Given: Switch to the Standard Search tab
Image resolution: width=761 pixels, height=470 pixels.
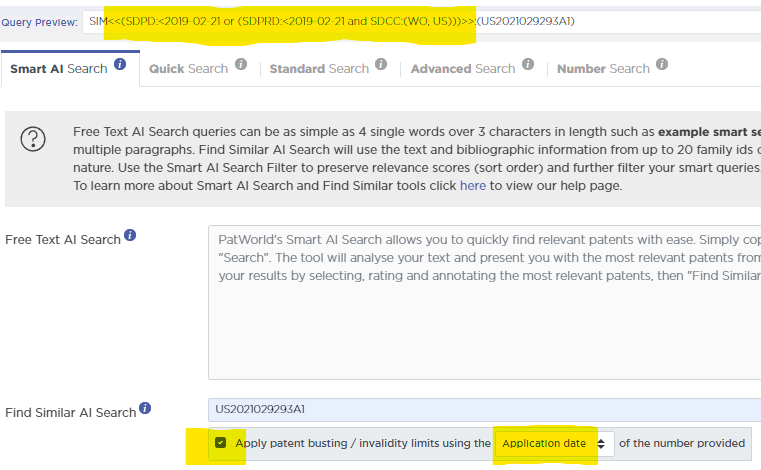Looking at the screenshot, I should tap(319, 69).
